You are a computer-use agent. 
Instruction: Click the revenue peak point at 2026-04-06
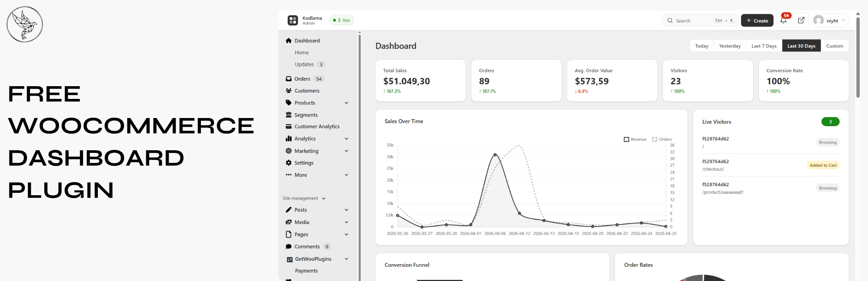click(495, 154)
